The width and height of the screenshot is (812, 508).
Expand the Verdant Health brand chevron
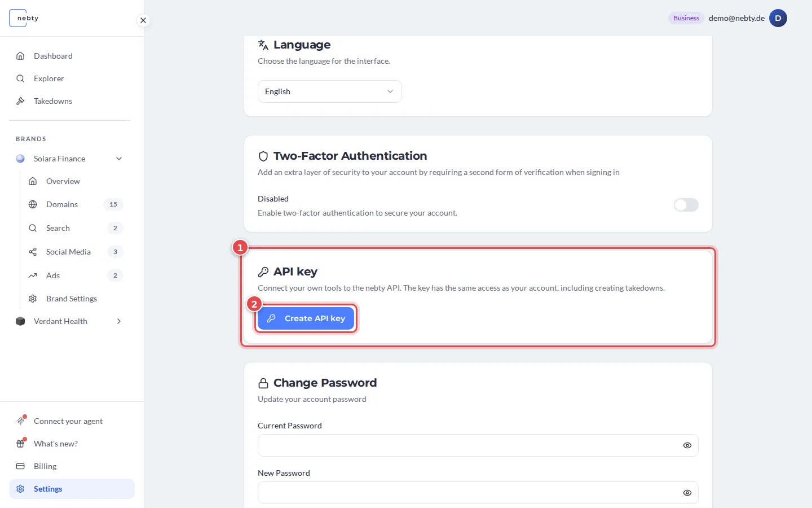click(119, 321)
